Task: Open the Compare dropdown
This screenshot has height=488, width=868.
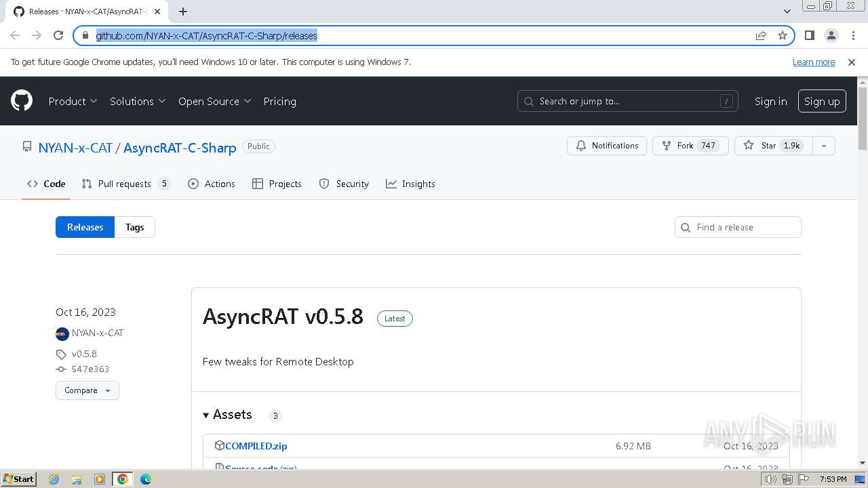Action: click(87, 390)
